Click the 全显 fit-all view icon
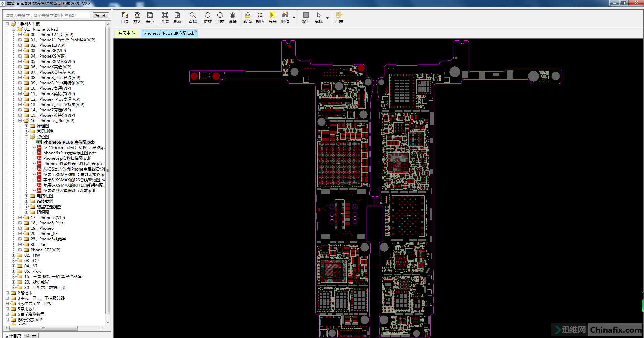This screenshot has width=644, height=338. pyautogui.click(x=165, y=18)
